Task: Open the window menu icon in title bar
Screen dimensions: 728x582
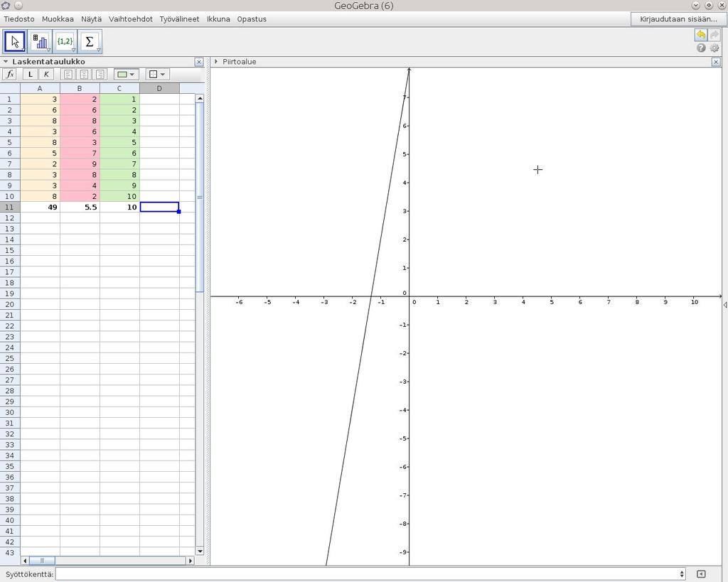Action: coord(6,6)
